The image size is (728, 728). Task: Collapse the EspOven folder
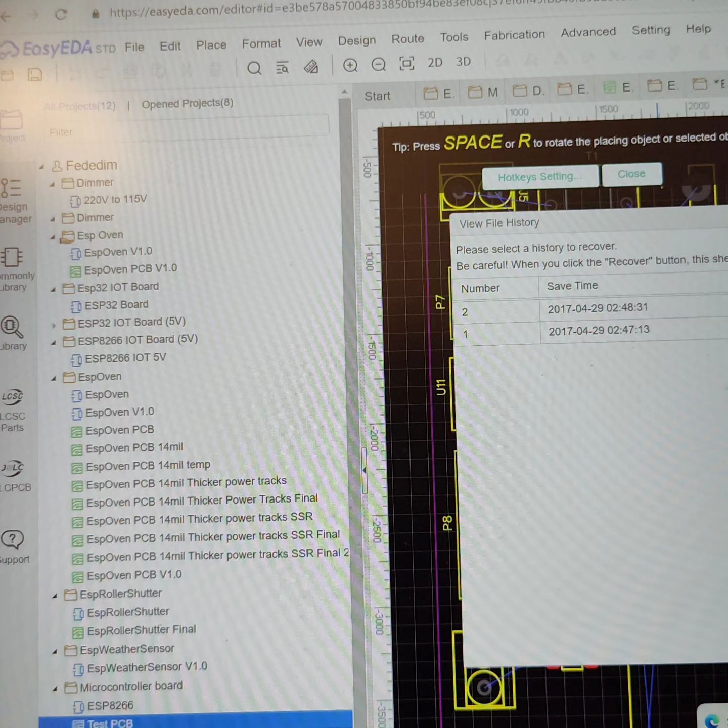pyautogui.click(x=54, y=379)
